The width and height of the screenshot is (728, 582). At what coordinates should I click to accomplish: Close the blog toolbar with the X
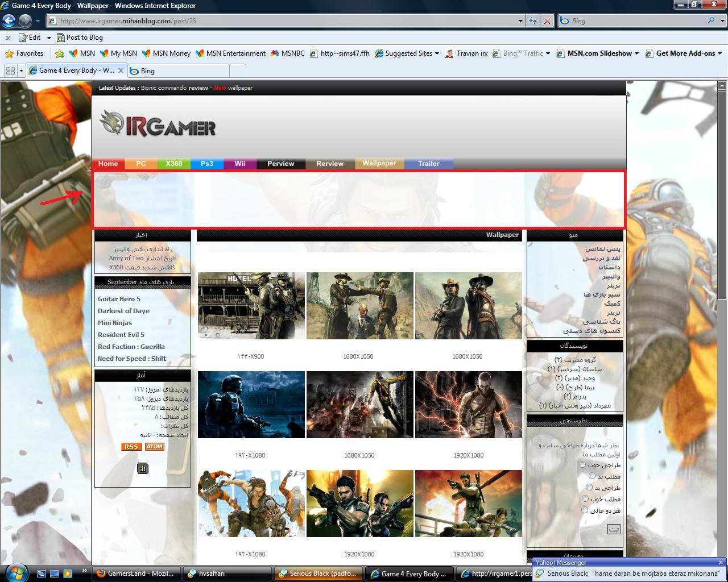(8, 38)
